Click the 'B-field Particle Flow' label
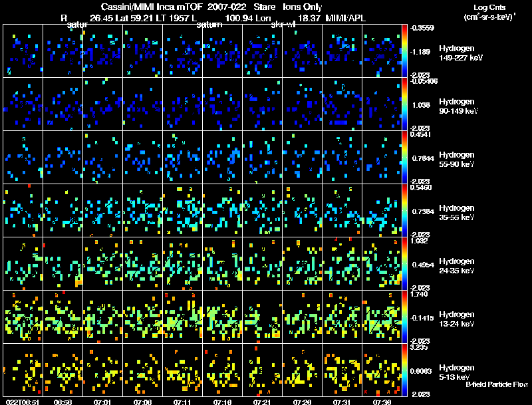 (497, 384)
